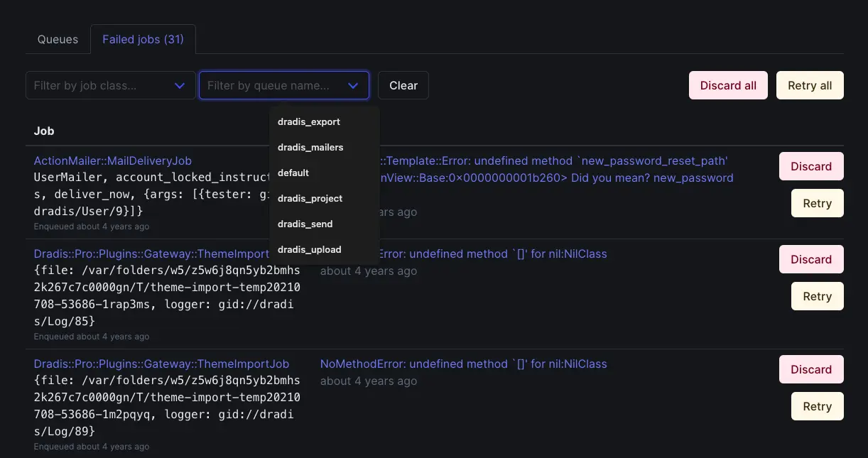Open the first ThemeImportJob link
868x458 pixels.
[153, 253]
